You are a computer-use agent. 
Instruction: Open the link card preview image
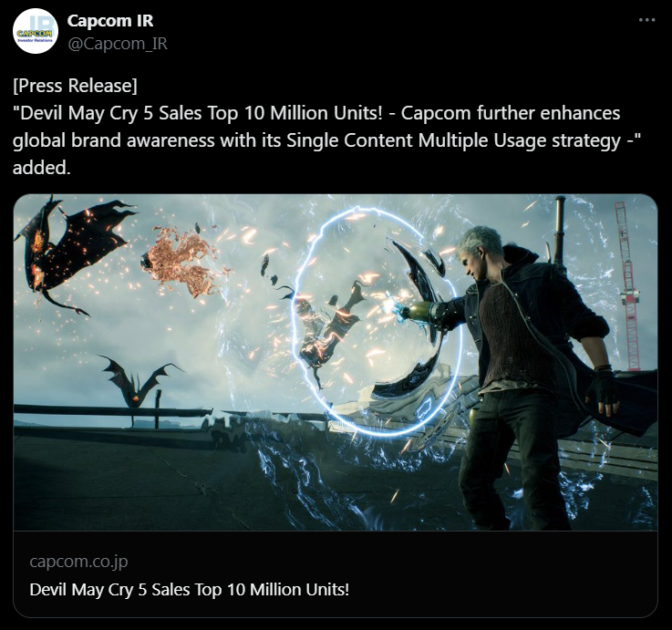coord(336,363)
